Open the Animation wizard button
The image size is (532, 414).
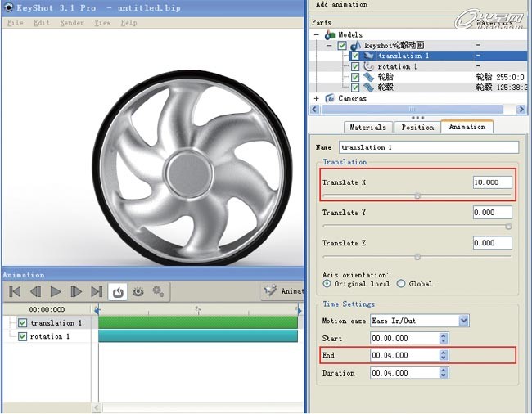tap(283, 291)
